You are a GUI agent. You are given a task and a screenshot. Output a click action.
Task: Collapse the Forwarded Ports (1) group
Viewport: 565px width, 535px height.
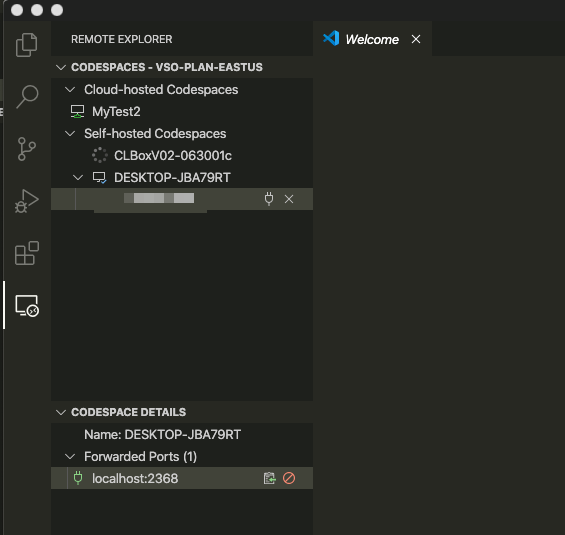coord(70,456)
